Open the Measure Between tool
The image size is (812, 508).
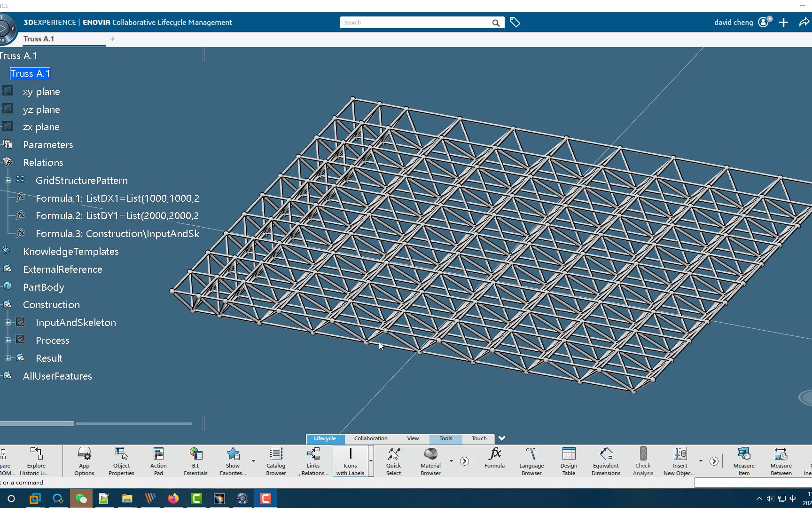(x=781, y=460)
